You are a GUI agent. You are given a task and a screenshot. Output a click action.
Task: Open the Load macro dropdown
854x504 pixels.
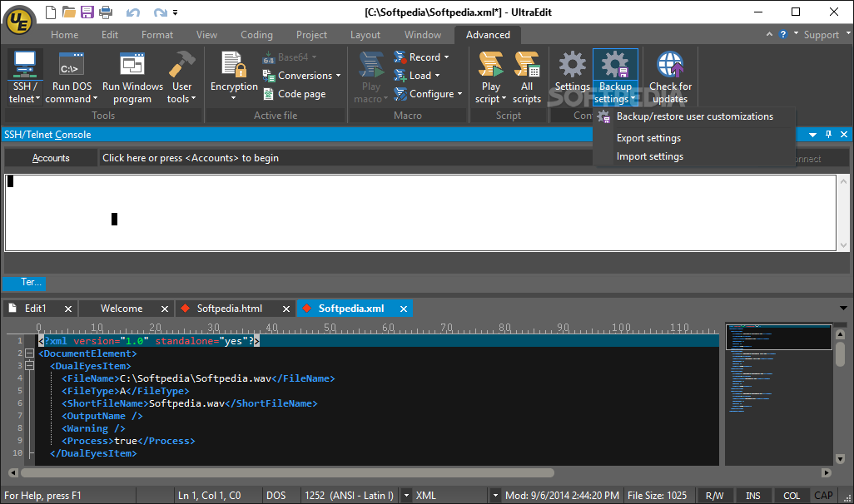[417, 76]
